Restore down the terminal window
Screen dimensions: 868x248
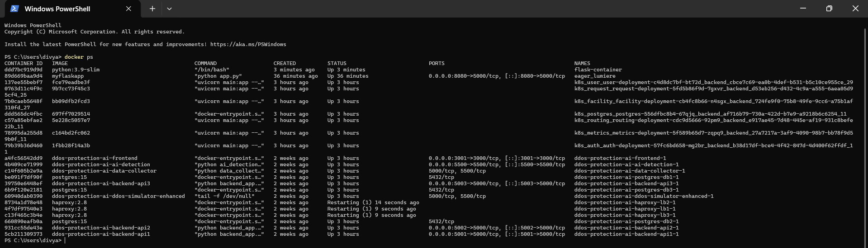coord(829,9)
